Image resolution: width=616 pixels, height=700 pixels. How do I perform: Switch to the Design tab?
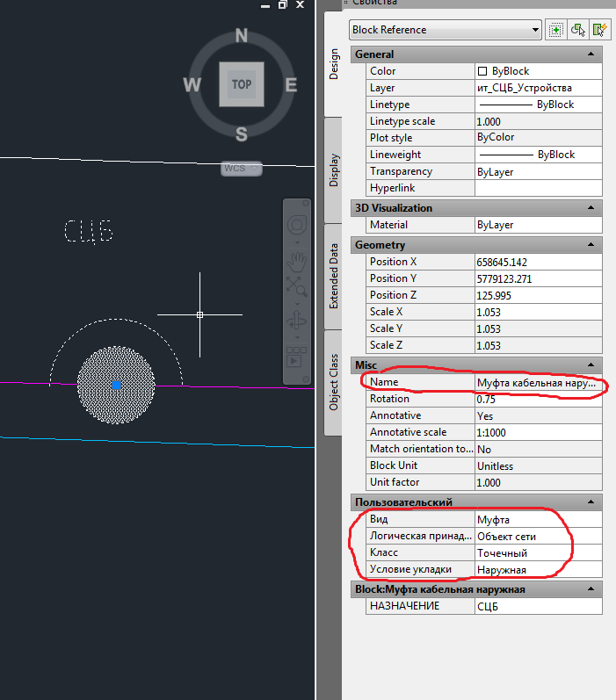(x=333, y=64)
